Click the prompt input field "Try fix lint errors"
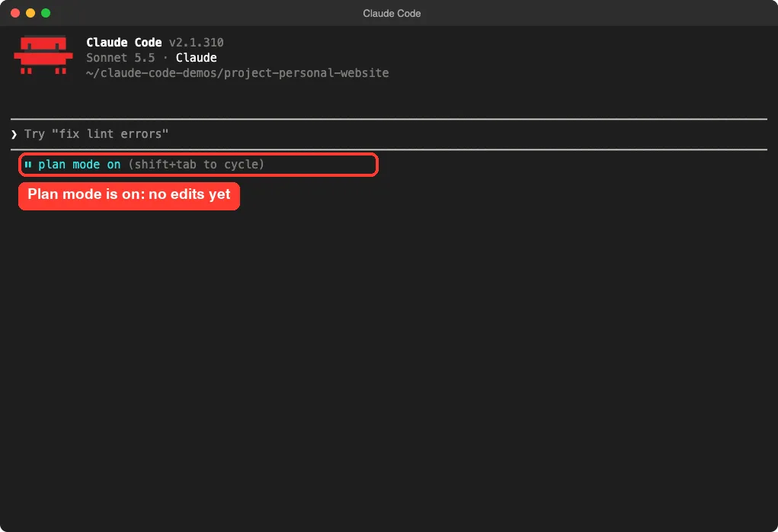The image size is (778, 532). pos(389,134)
